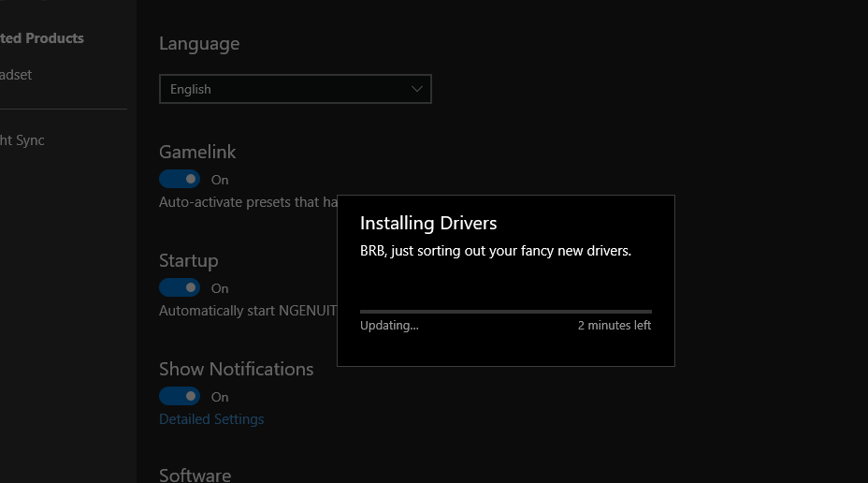Click the "2 minutes left" status text

tap(614, 326)
